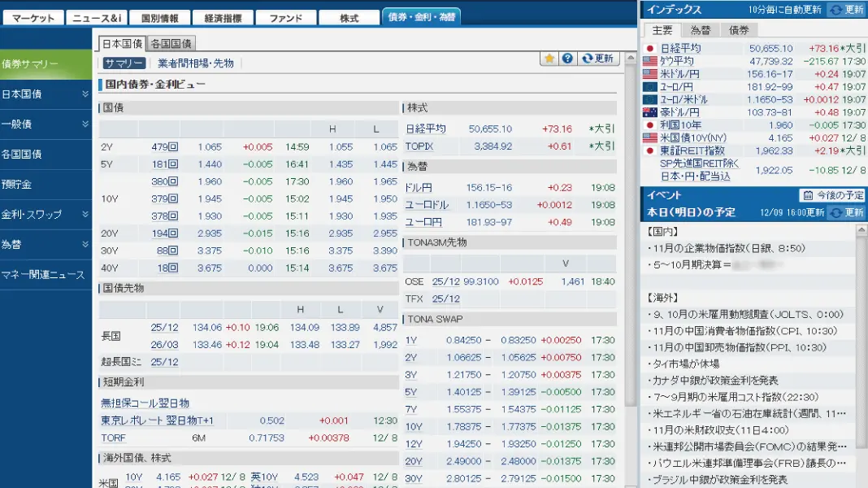
Task: Open the 株式 tab
Action: tap(349, 18)
